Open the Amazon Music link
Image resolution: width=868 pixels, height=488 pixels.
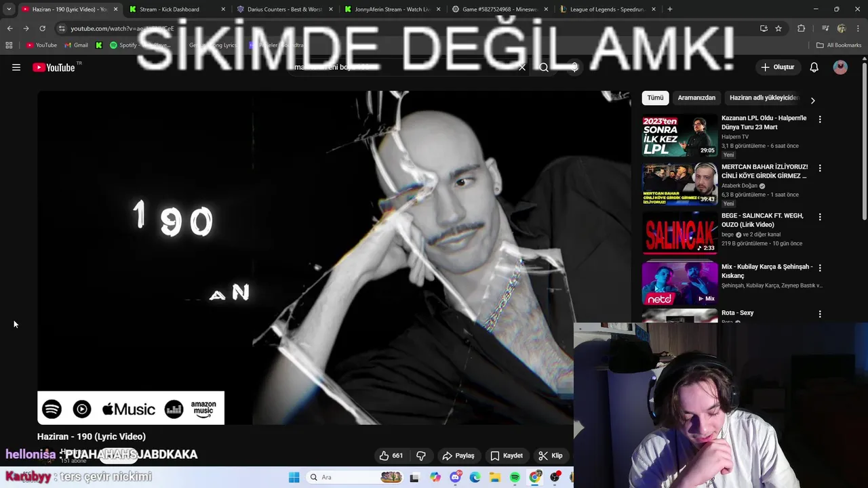click(203, 409)
